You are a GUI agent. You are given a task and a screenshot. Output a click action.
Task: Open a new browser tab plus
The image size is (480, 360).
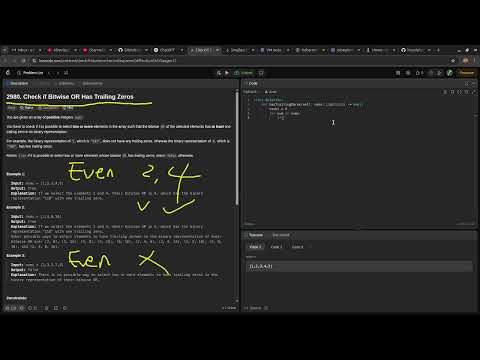tap(438, 50)
